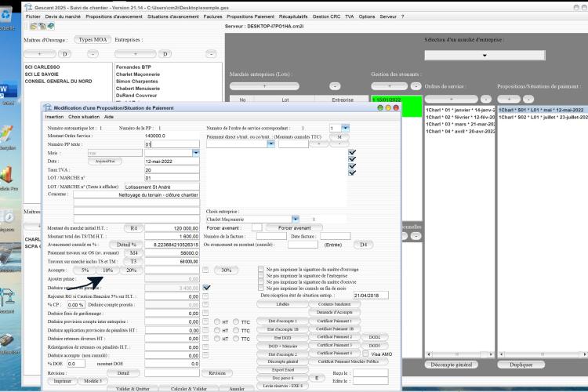
Task: Click the Gescant crane icon in main title bar
Action: click(x=28, y=7)
